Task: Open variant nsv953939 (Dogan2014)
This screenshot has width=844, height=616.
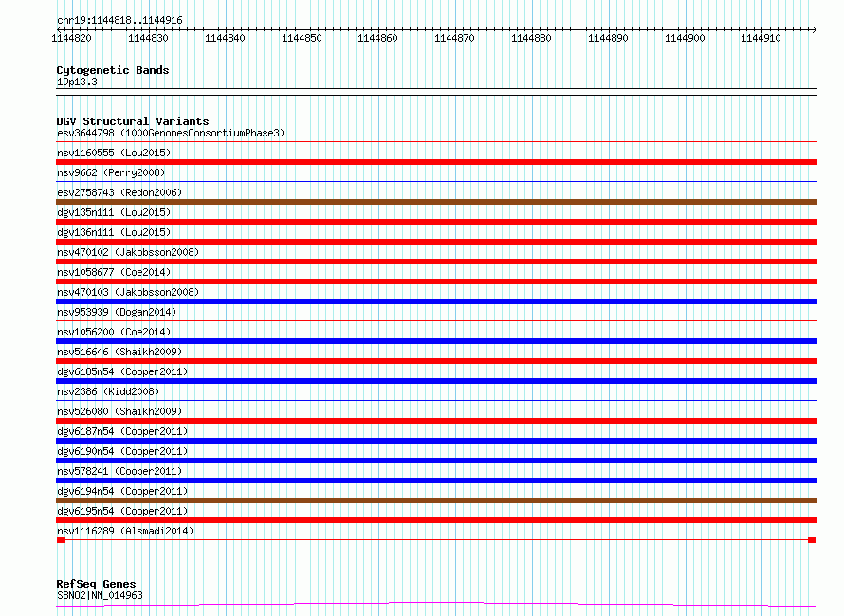Action: [x=117, y=312]
